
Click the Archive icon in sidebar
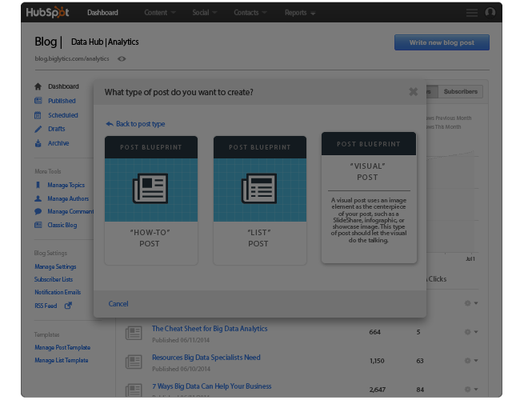[38, 143]
